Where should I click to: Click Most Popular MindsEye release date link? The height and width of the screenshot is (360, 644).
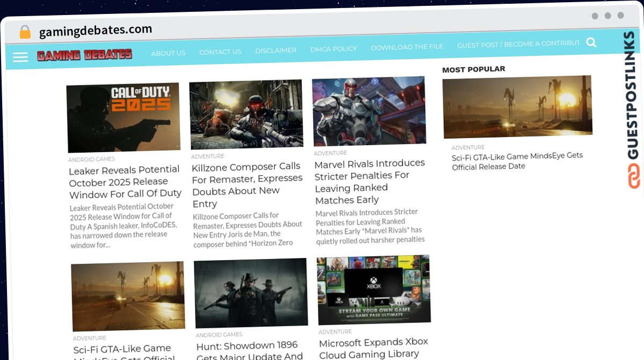[517, 161]
